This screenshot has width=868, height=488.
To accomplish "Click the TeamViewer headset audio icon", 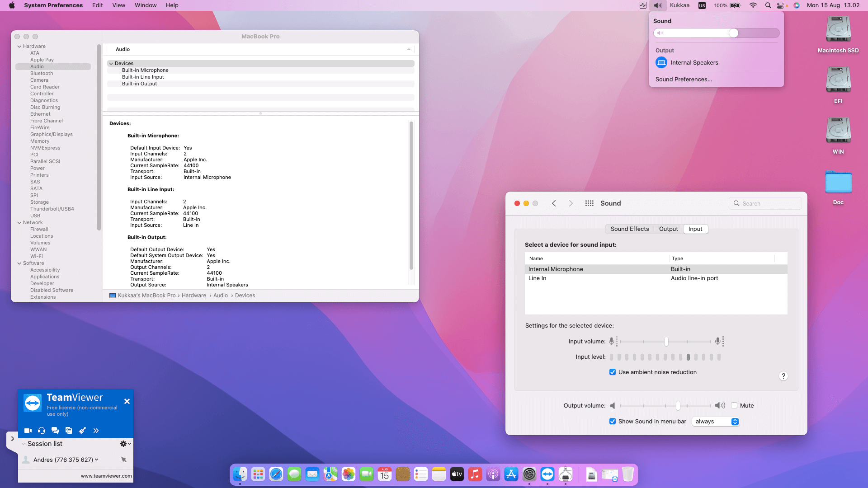I will coord(42,431).
